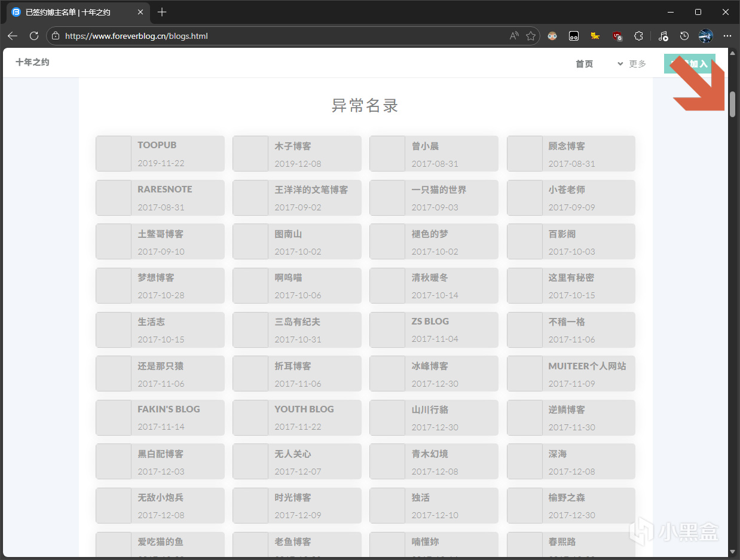Click the 黑白配博客 entry
This screenshot has height=560, width=740.
coord(160,461)
